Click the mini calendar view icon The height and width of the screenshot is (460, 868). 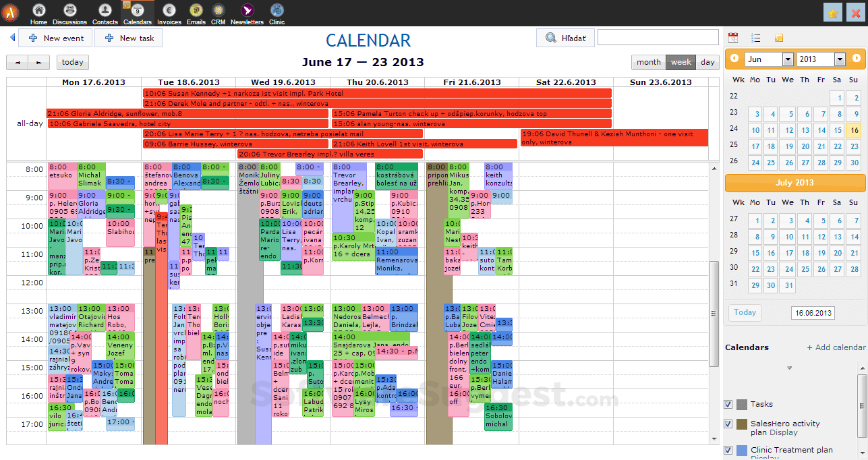tap(733, 38)
